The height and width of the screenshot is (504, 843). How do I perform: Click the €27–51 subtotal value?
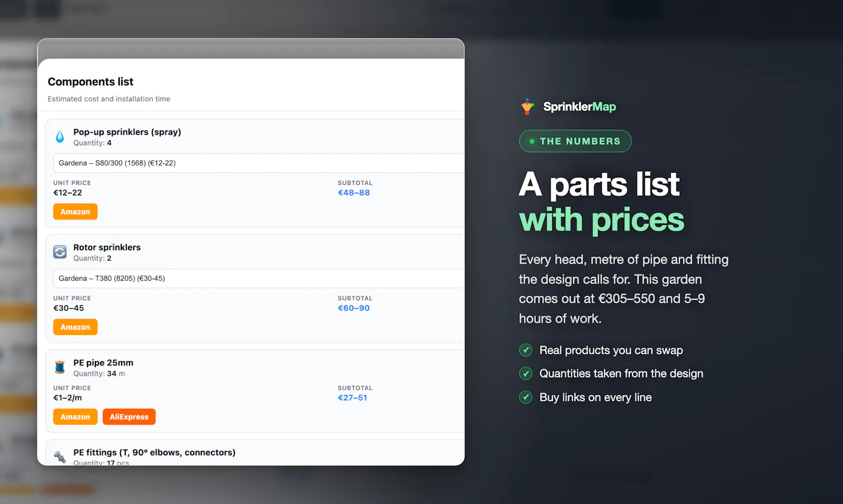[x=352, y=398]
